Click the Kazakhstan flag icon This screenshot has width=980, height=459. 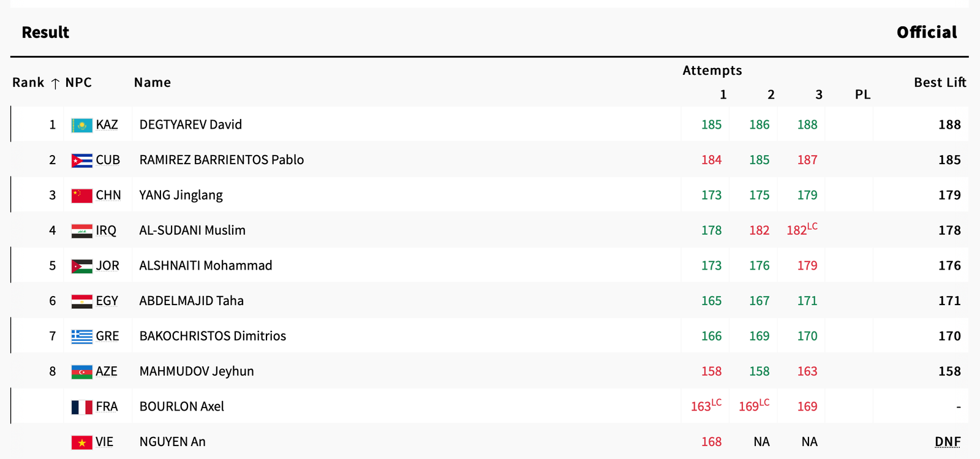81,125
